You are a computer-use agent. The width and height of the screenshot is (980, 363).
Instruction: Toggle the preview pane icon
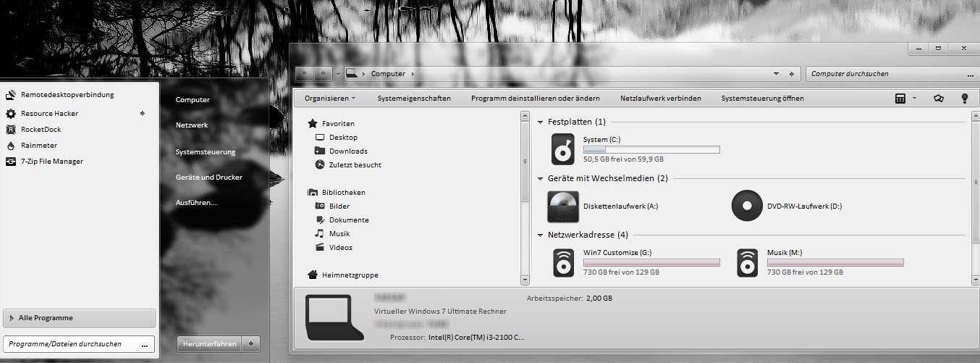pyautogui.click(x=939, y=99)
